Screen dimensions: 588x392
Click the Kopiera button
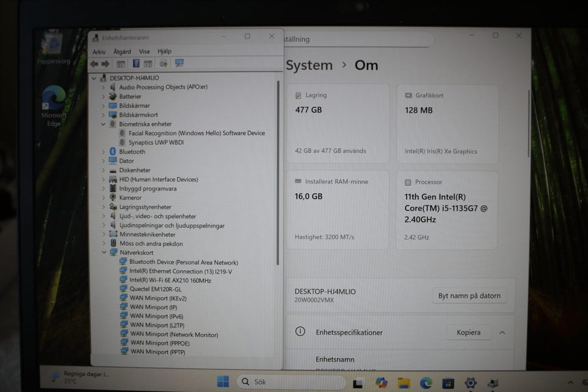pyautogui.click(x=469, y=333)
